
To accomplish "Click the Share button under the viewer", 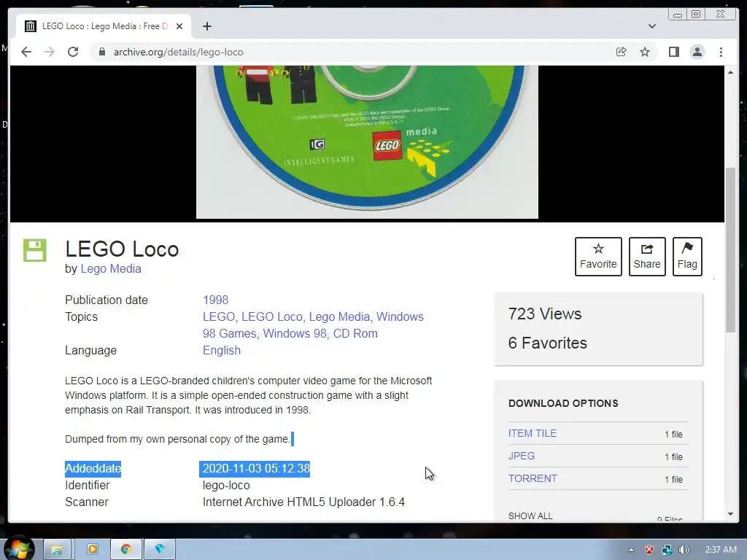I will pos(647,256).
